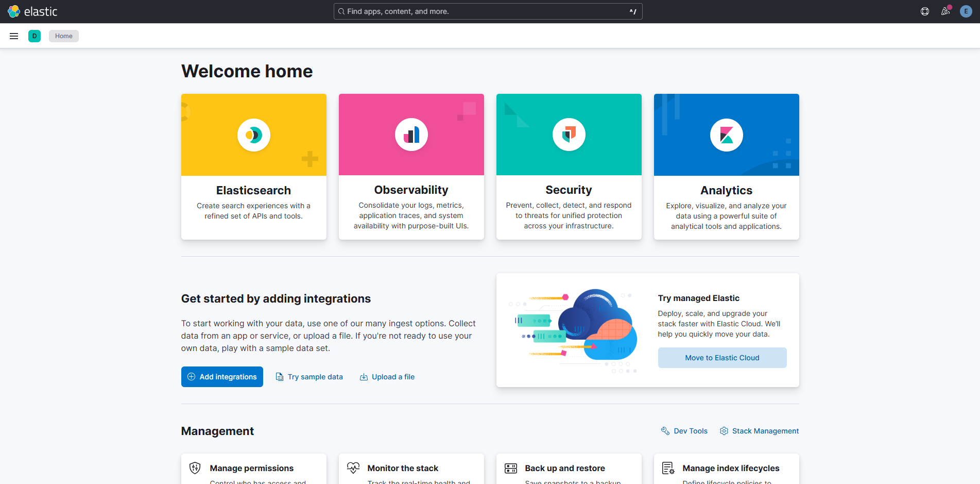The height and width of the screenshot is (484, 980).
Task: Click the Elasticsearch solution icon
Action: pos(253,135)
